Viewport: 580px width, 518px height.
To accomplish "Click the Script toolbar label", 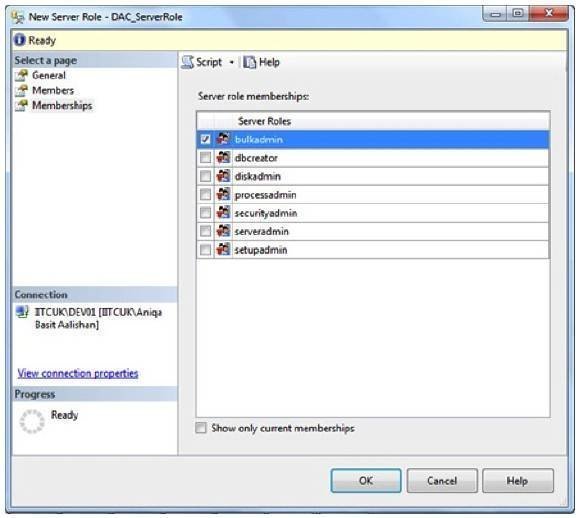I will point(209,62).
